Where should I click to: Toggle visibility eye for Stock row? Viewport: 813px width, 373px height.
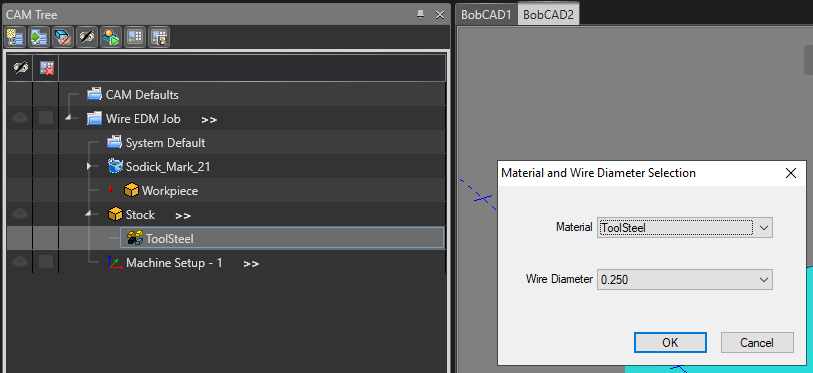pyautogui.click(x=20, y=214)
